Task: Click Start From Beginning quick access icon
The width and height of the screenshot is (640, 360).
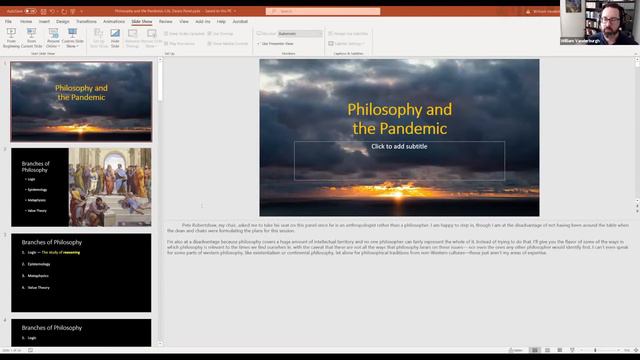Action: (x=73, y=11)
